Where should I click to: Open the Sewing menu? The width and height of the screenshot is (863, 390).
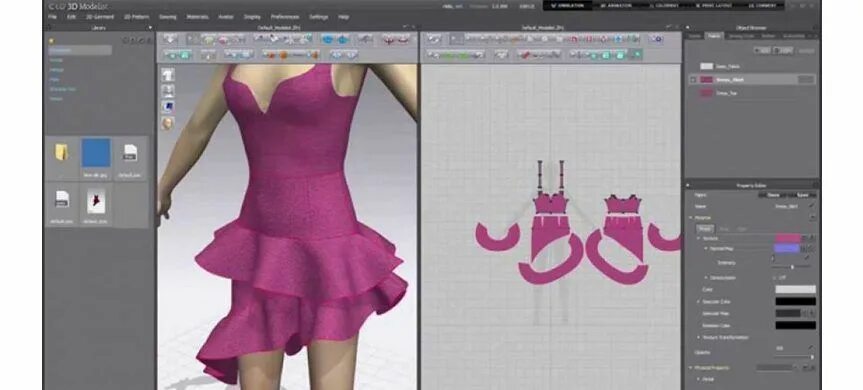167,17
